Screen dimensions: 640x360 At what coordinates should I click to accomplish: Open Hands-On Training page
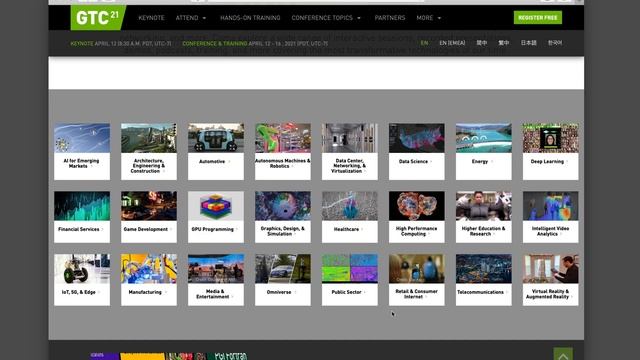[x=250, y=18]
